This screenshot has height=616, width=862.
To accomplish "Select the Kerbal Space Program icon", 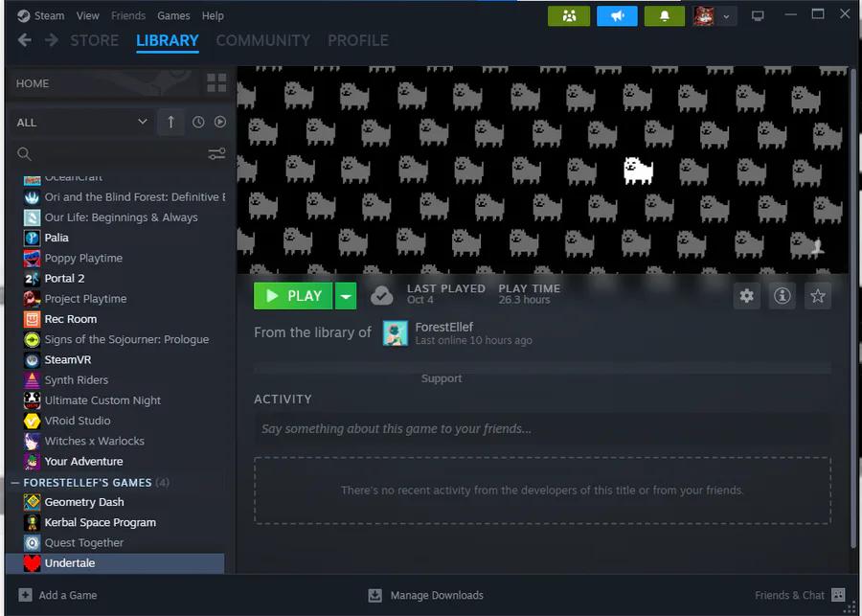I will coord(32,522).
